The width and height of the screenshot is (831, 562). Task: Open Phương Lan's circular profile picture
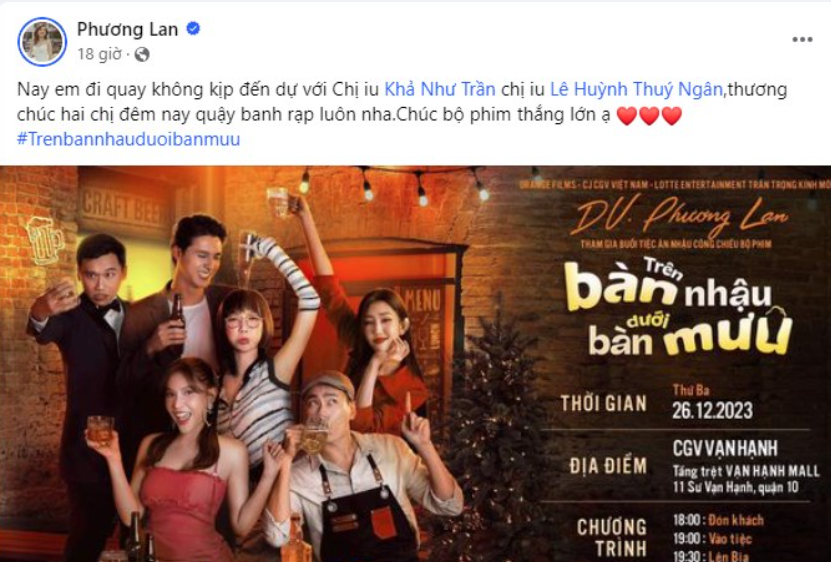(42, 41)
